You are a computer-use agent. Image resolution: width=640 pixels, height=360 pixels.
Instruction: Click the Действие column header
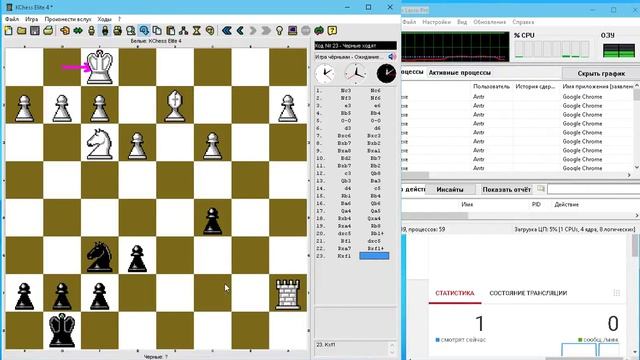567,204
